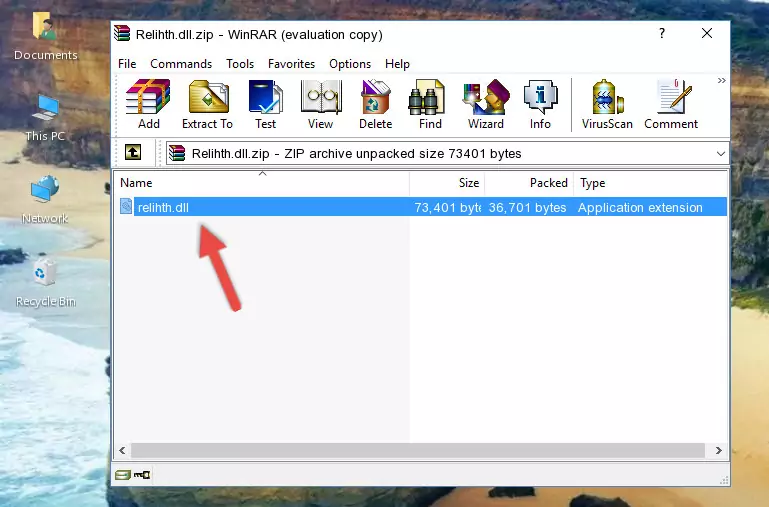The image size is (769, 507).
Task: Close the WinRAR window
Action: click(x=707, y=33)
